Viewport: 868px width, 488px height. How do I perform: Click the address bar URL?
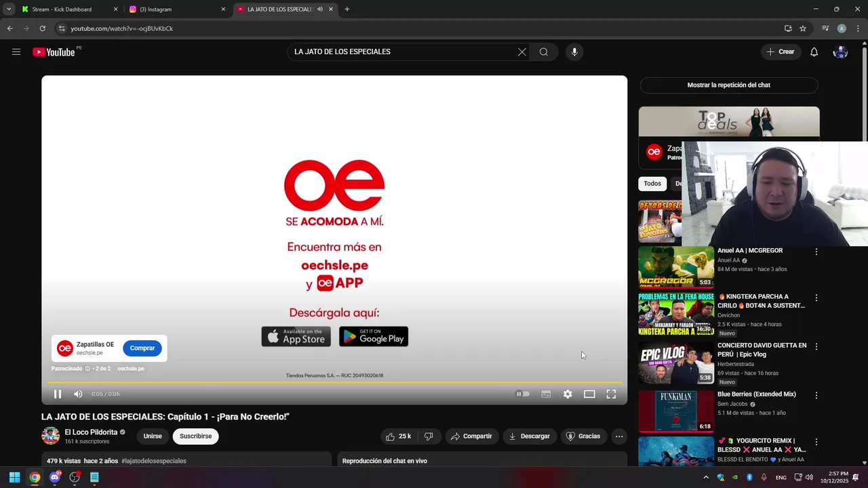point(122,28)
